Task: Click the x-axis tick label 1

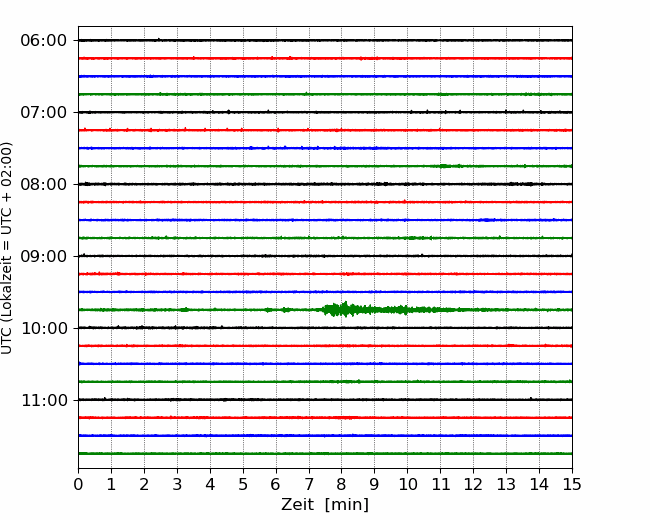Action: click(111, 484)
